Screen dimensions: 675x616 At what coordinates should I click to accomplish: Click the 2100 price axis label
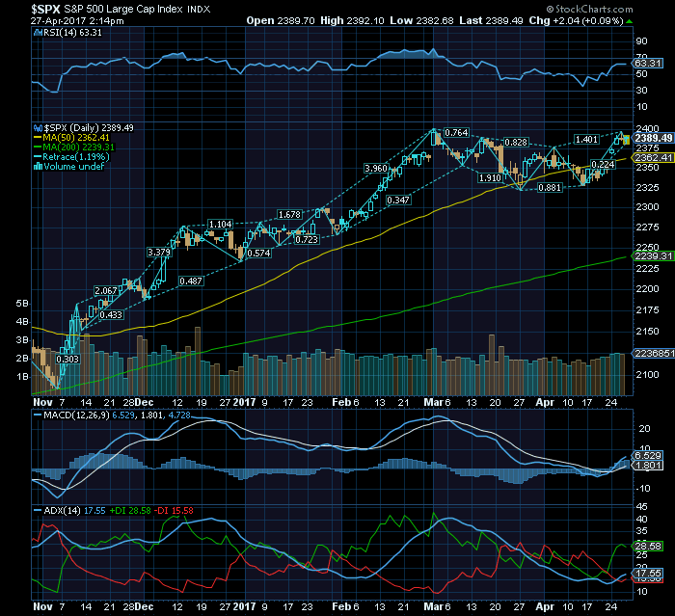coord(647,374)
